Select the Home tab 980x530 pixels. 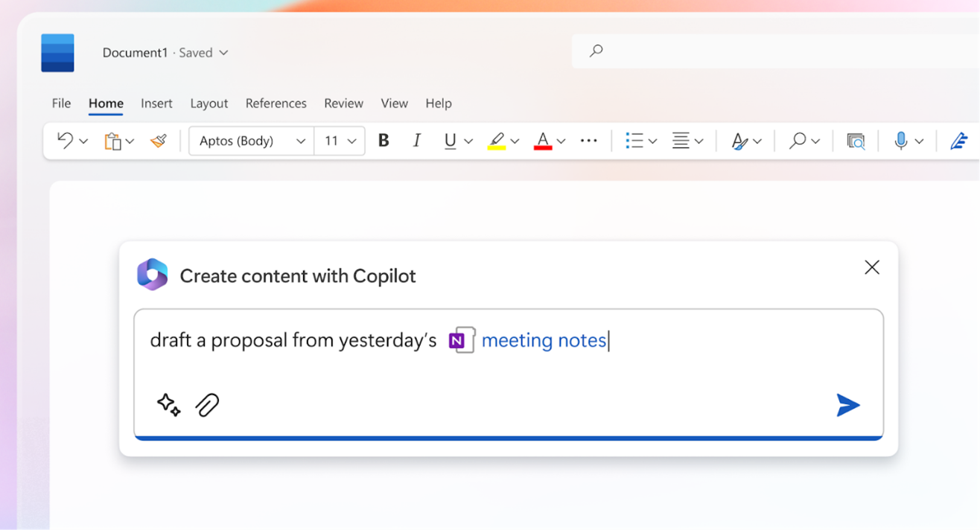(x=106, y=103)
